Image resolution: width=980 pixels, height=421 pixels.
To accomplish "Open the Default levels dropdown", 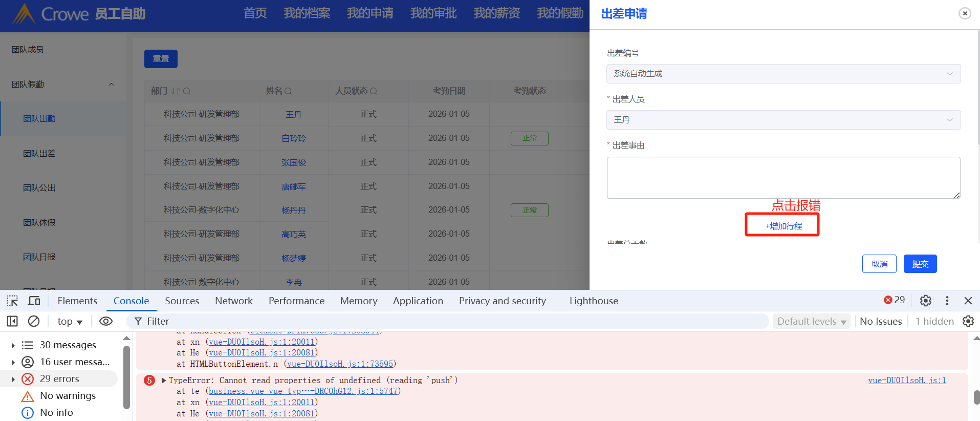I will [811, 321].
